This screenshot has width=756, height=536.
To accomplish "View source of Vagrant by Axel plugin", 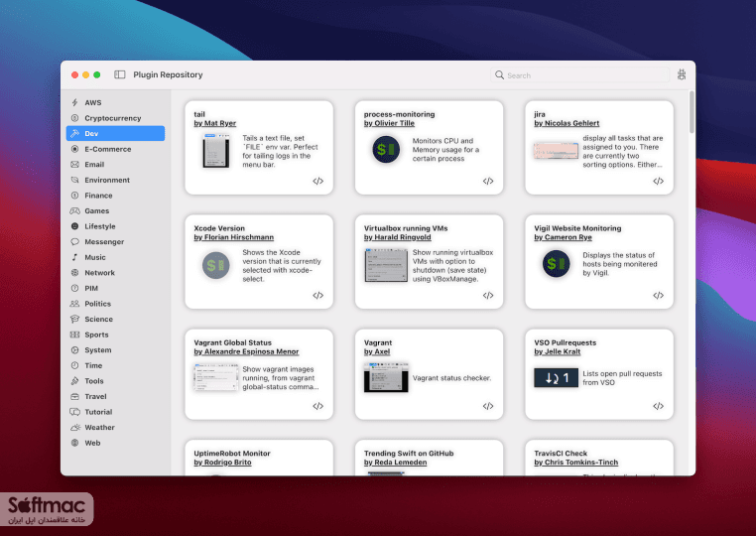I will click(x=488, y=406).
